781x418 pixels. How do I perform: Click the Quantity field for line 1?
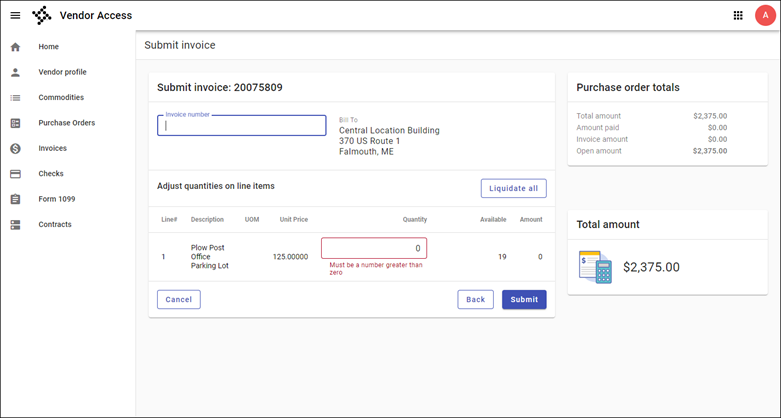[x=374, y=248]
